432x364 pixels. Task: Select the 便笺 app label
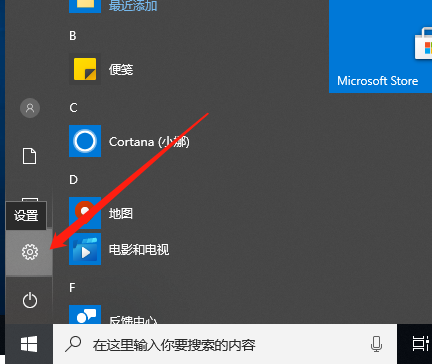(121, 69)
